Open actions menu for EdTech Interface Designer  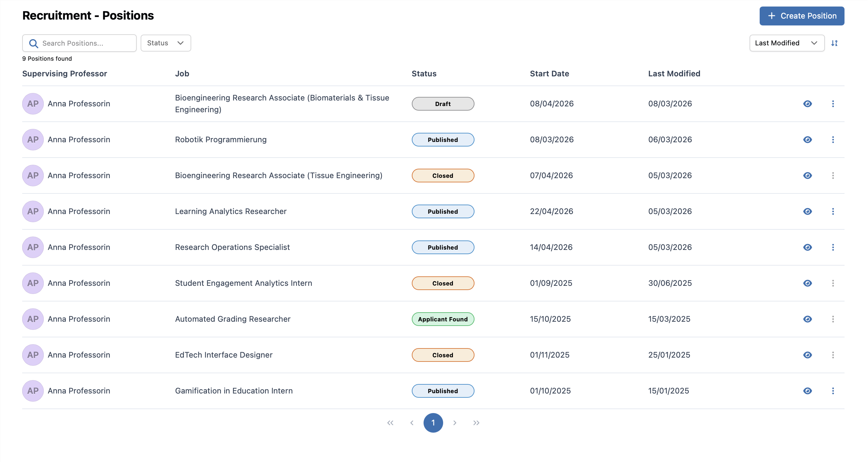tap(833, 355)
